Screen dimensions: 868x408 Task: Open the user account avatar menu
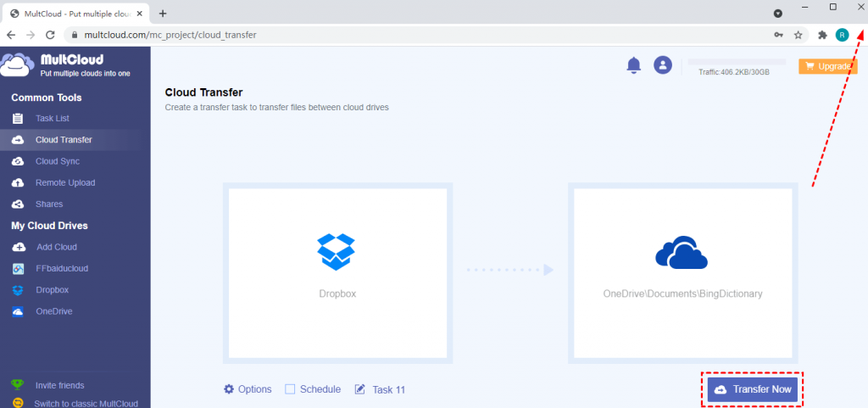663,65
